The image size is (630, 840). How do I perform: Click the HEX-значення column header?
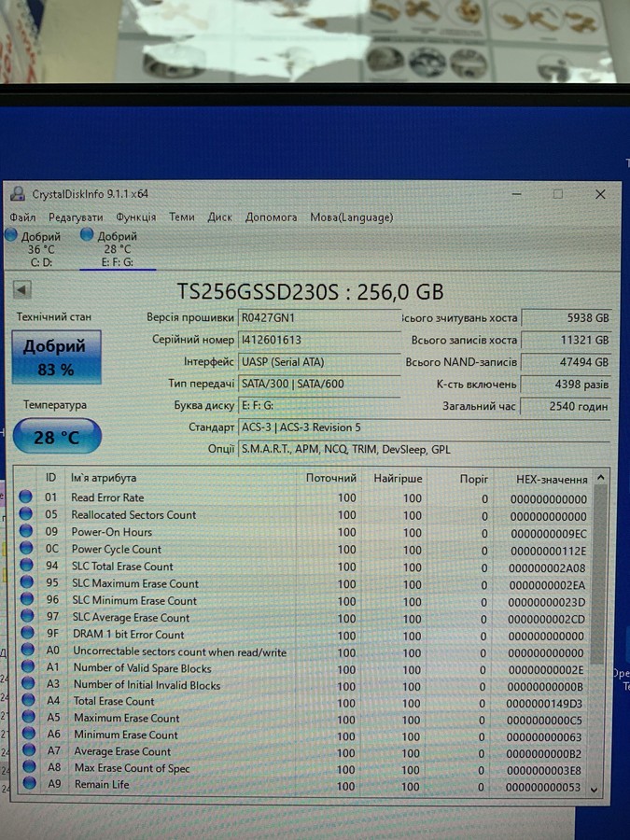552,480
